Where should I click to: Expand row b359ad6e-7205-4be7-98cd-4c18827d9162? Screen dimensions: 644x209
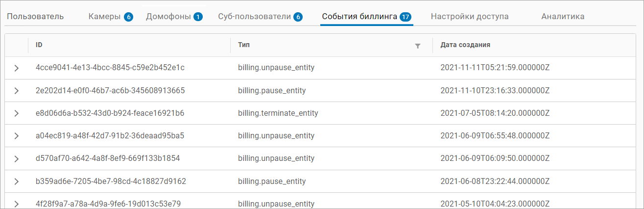tap(17, 182)
